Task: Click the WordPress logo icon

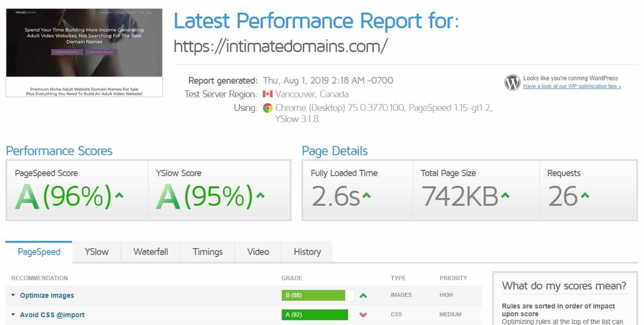Action: (512, 83)
